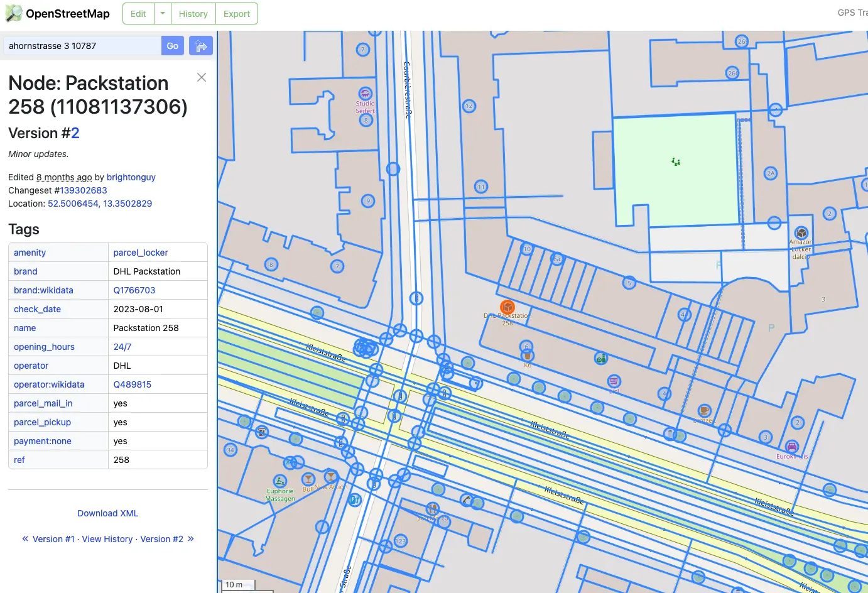Image resolution: width=868 pixels, height=593 pixels.
Task: Open the Export tab
Action: [237, 14]
